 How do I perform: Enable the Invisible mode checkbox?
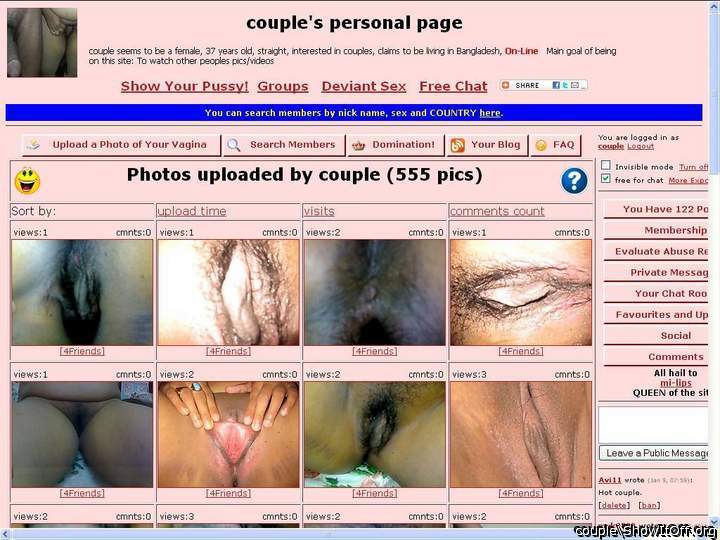[605, 166]
